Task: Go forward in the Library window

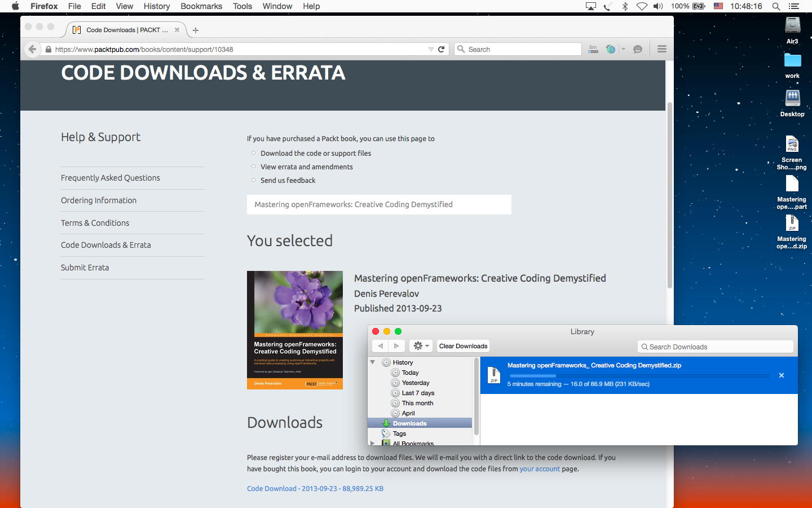Action: click(x=396, y=346)
